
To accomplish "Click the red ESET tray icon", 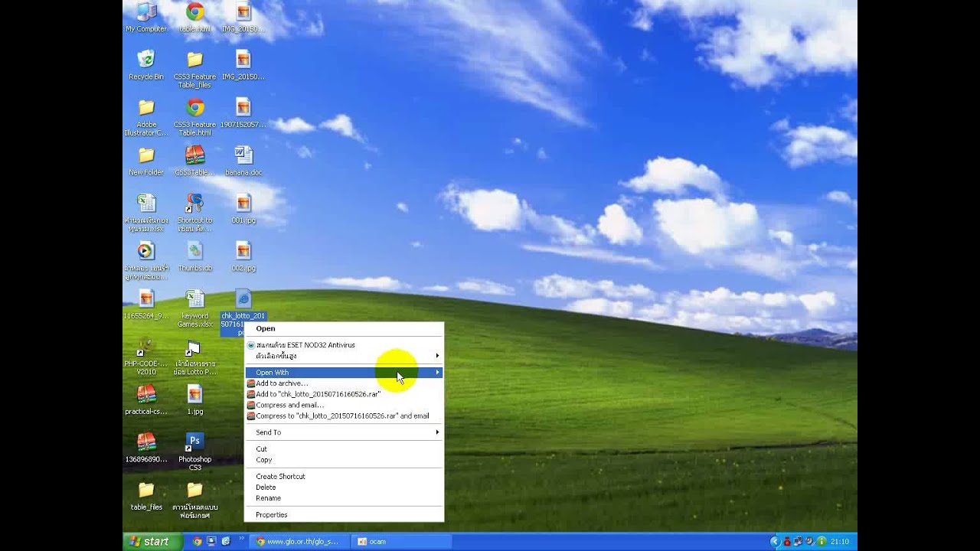I will tap(786, 541).
